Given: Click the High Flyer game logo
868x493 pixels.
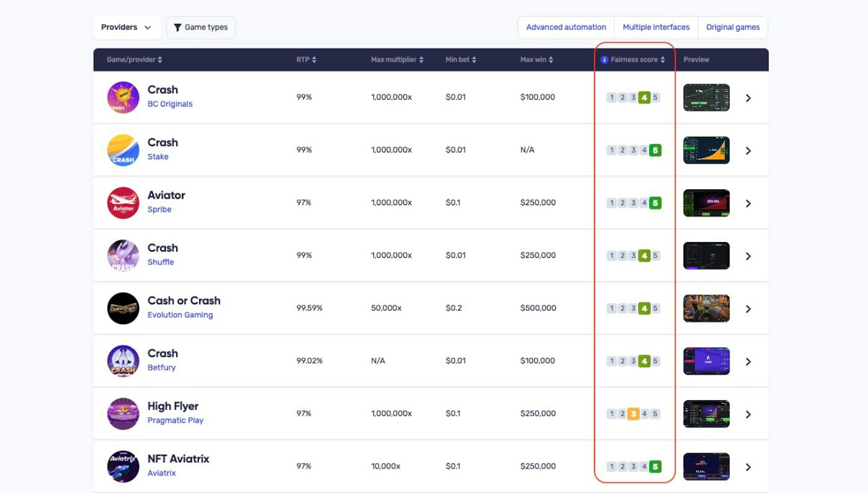Looking at the screenshot, I should pyautogui.click(x=123, y=413).
